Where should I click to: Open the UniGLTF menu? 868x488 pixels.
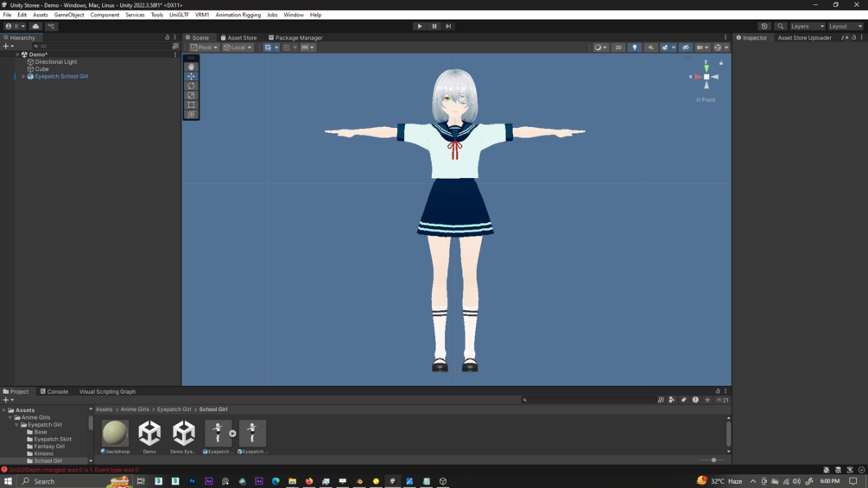coord(179,15)
